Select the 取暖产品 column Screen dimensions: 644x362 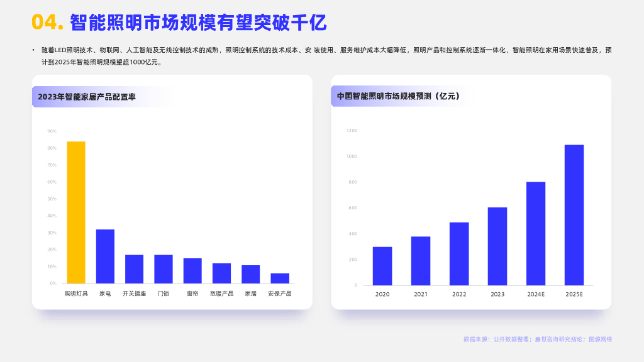click(221, 271)
